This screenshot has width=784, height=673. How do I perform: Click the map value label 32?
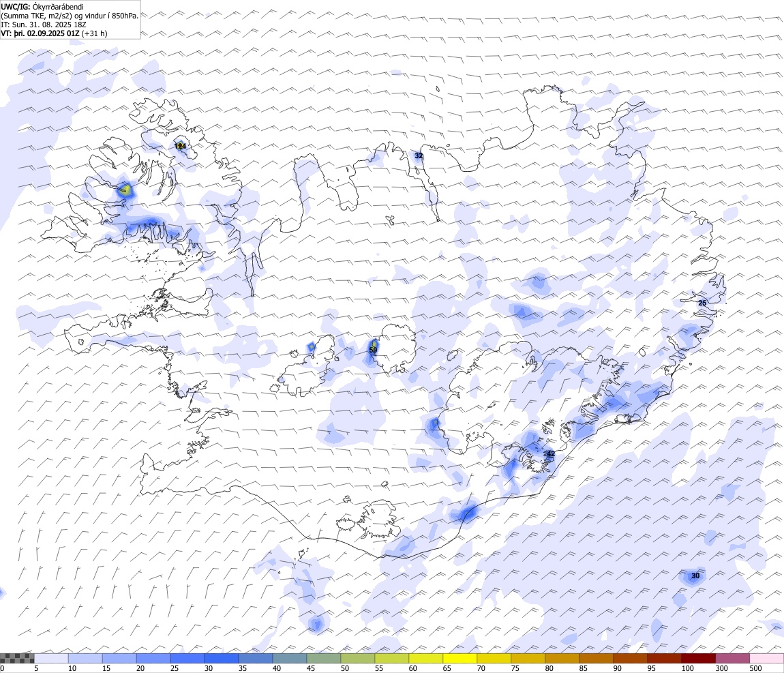pos(419,155)
